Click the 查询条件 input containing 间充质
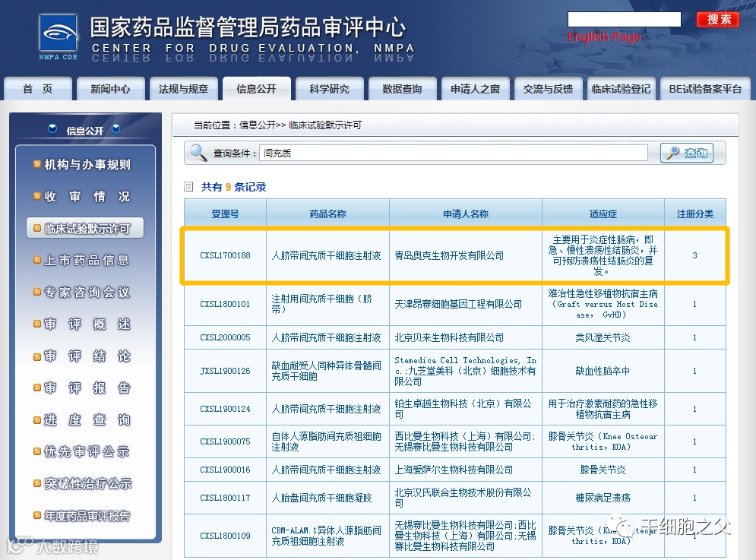 pyautogui.click(x=453, y=153)
